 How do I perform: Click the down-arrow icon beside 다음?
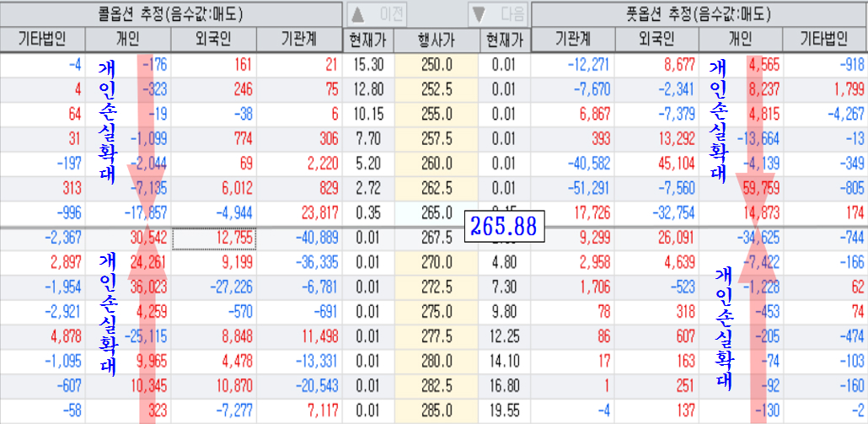[x=480, y=13]
